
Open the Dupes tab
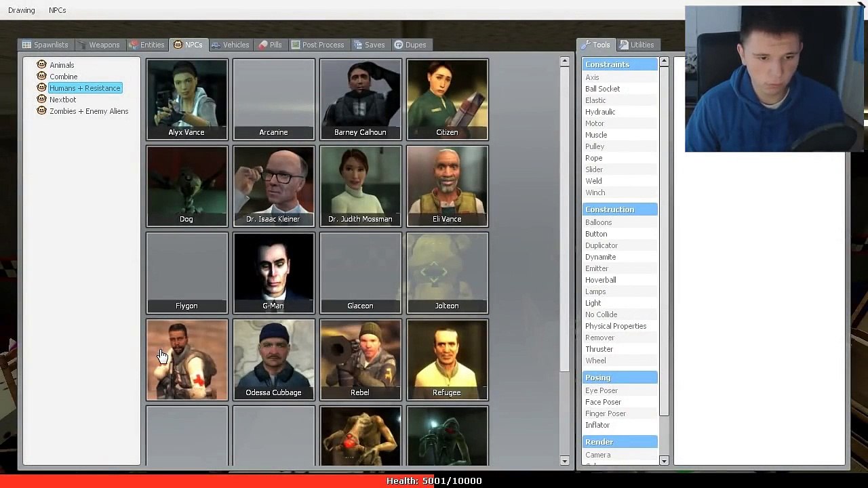410,45
